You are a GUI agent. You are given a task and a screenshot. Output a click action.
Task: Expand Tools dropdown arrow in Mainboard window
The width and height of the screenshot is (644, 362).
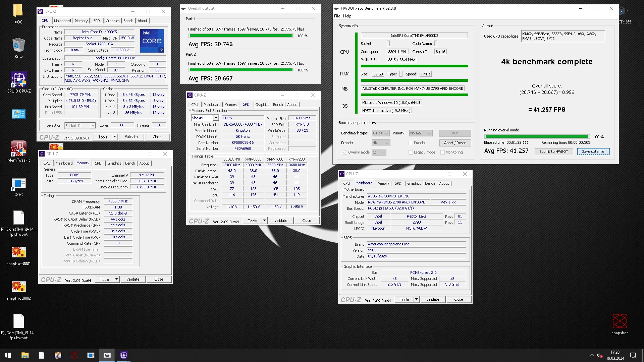coord(416,299)
